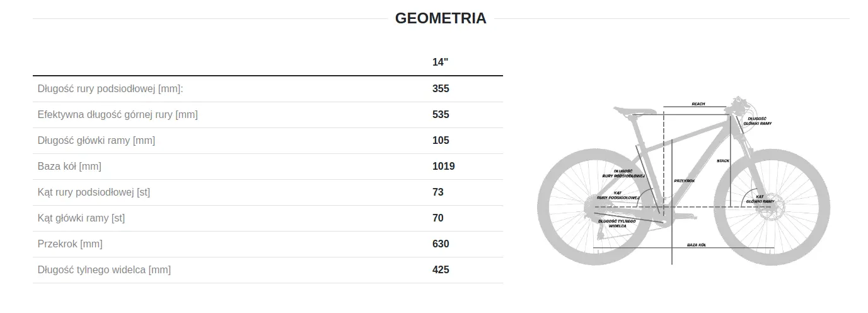868x313 pixels.
Task: Select the chainstay value 425
Action: click(x=441, y=270)
